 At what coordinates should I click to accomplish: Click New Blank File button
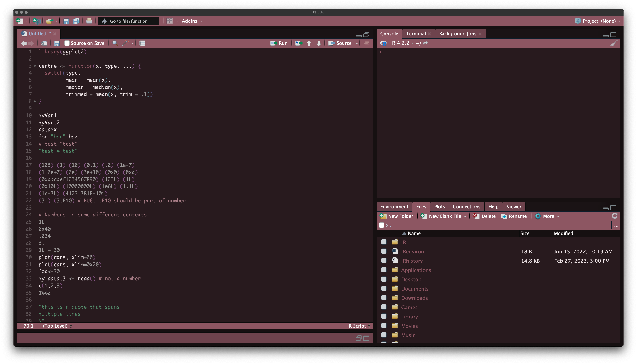coord(441,216)
